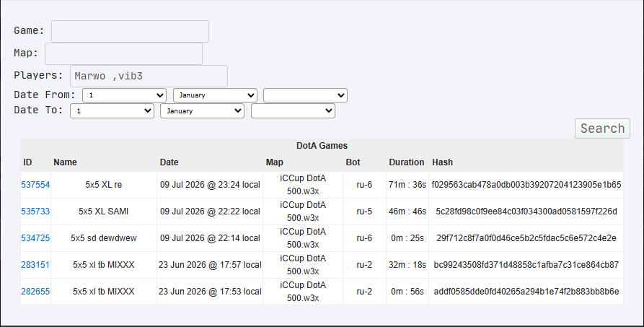Image resolution: width=644 pixels, height=327 pixels.
Task: Click bot 'ru-5' cell
Action: [364, 212]
